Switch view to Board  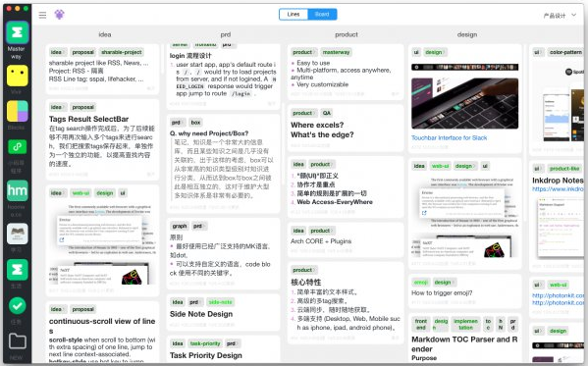click(322, 15)
